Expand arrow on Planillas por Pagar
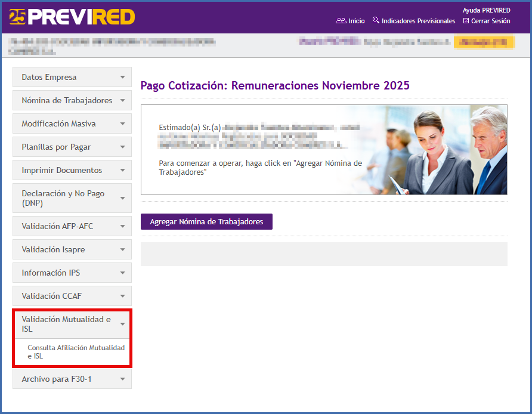The height and width of the screenshot is (414, 532). tap(122, 147)
